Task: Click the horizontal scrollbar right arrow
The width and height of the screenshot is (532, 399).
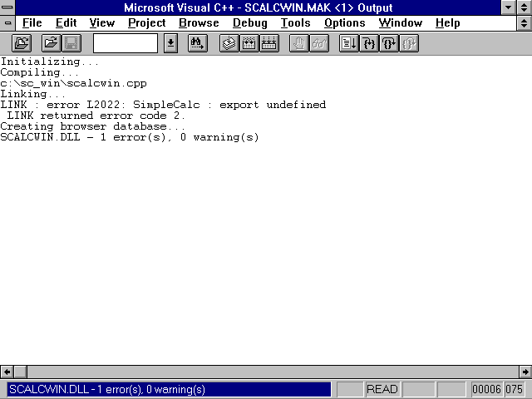Action: click(x=525, y=372)
